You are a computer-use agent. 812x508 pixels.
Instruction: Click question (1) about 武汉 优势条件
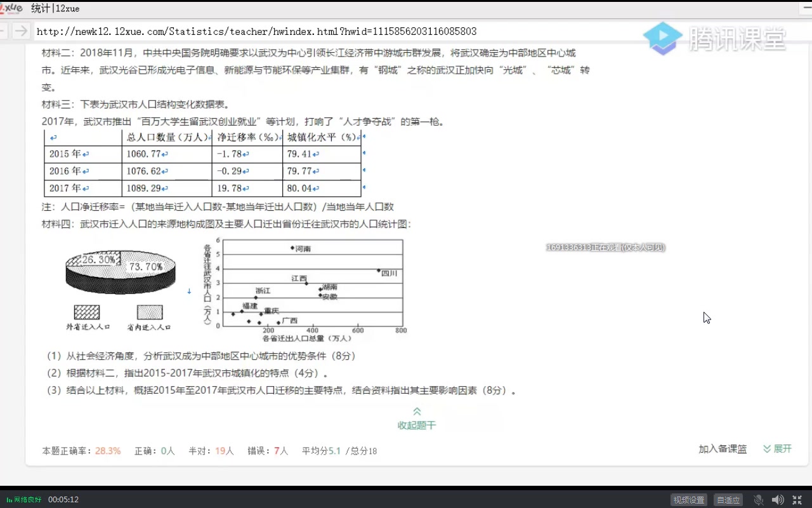201,356
